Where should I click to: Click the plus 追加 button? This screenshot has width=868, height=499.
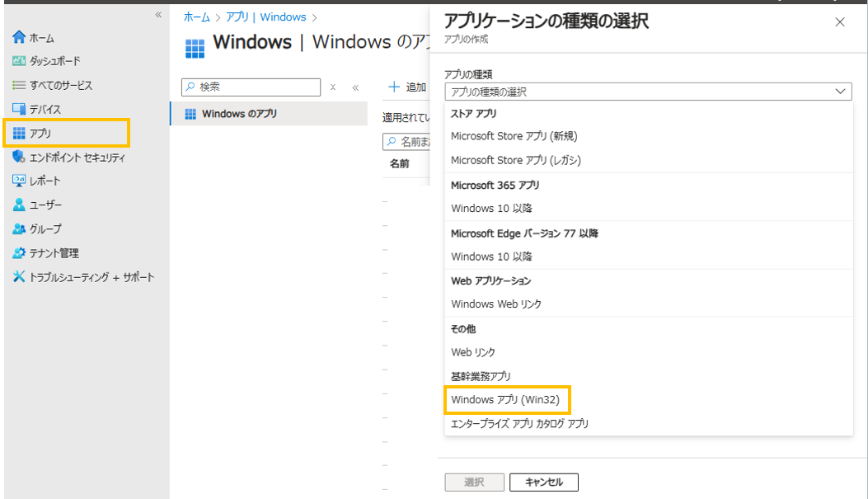(407, 87)
